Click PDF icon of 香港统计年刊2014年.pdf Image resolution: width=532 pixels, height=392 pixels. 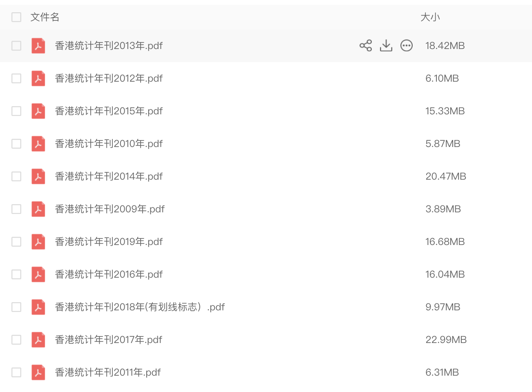click(x=38, y=176)
